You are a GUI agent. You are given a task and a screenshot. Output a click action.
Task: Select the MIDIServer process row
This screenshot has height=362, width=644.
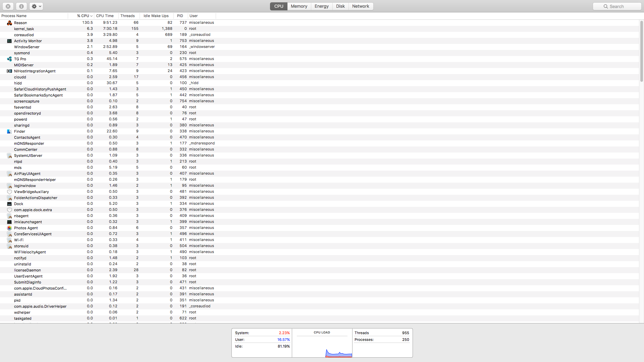tap(319, 65)
